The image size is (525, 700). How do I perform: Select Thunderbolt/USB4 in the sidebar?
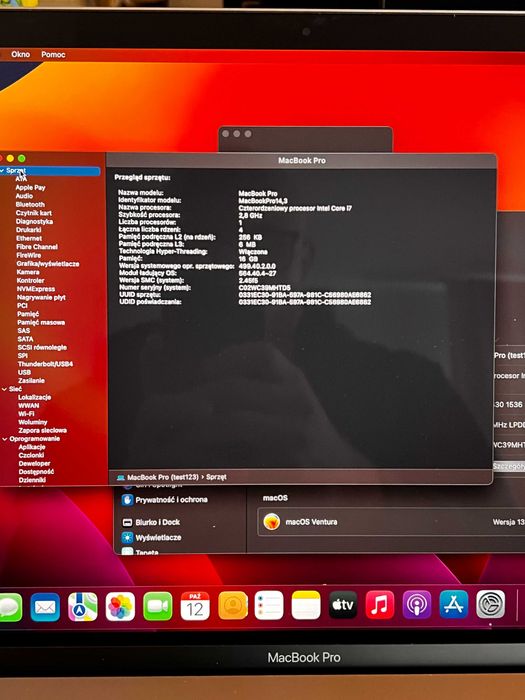point(45,364)
